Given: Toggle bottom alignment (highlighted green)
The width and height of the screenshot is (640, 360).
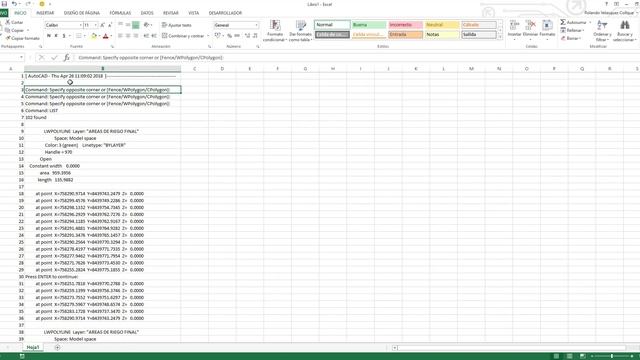Looking at the screenshot, I should point(136,25).
